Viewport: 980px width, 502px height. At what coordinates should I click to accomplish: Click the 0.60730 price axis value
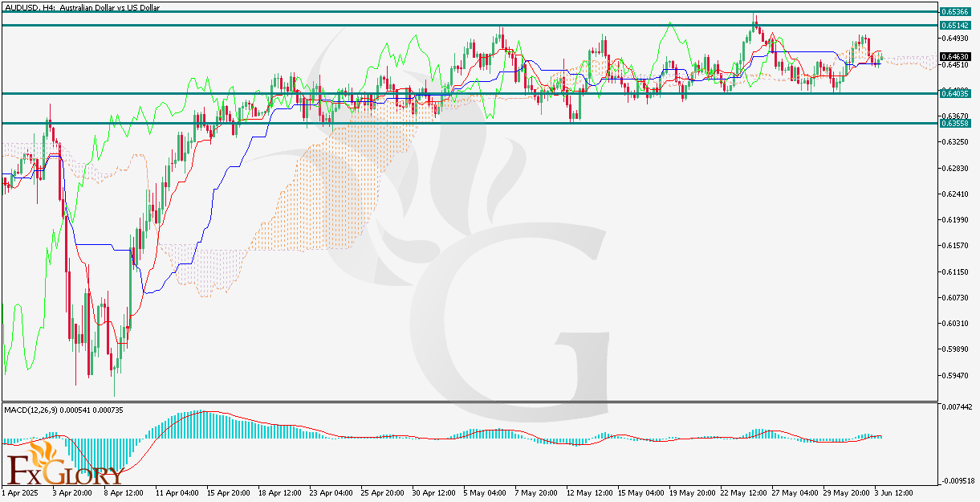955,297
